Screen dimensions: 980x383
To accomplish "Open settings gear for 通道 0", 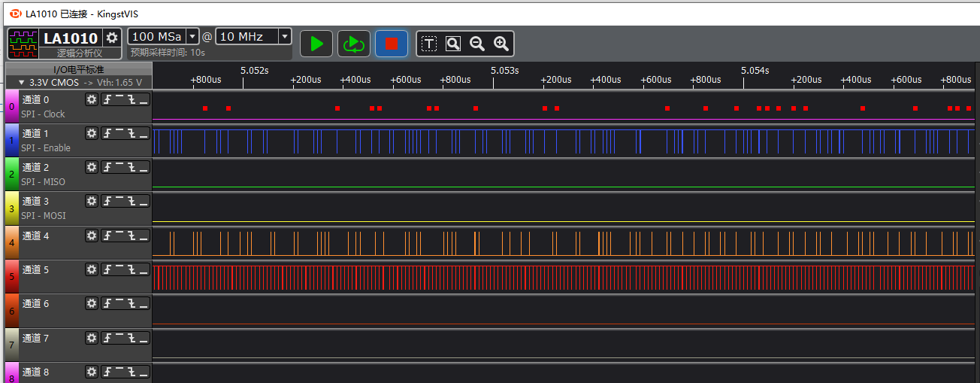I will tap(92, 99).
